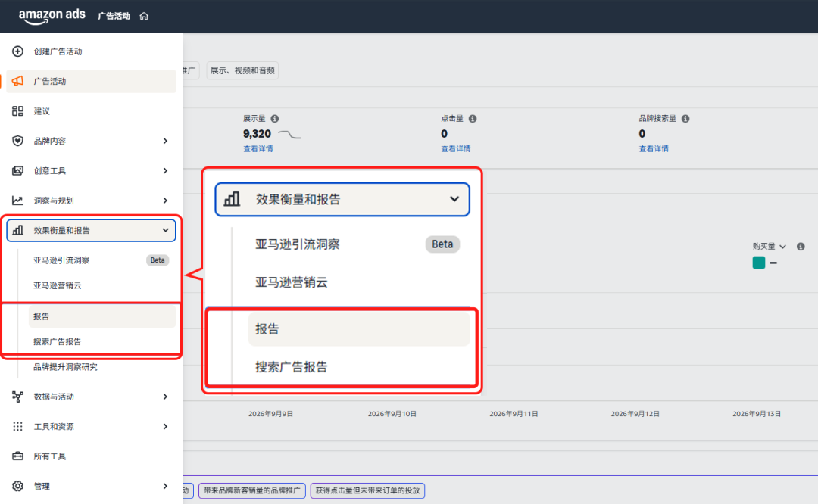Image resolution: width=818 pixels, height=504 pixels.
Task: Click 广告活动 title in the top bar
Action: click(114, 16)
